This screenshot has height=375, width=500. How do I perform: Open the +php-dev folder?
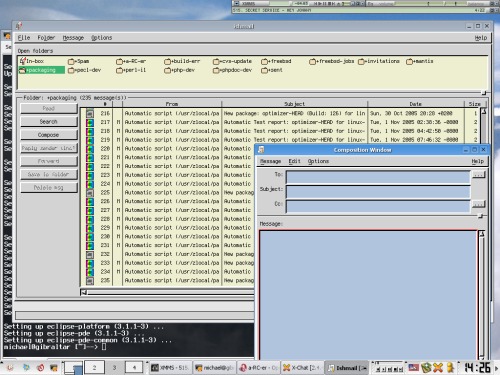point(180,70)
